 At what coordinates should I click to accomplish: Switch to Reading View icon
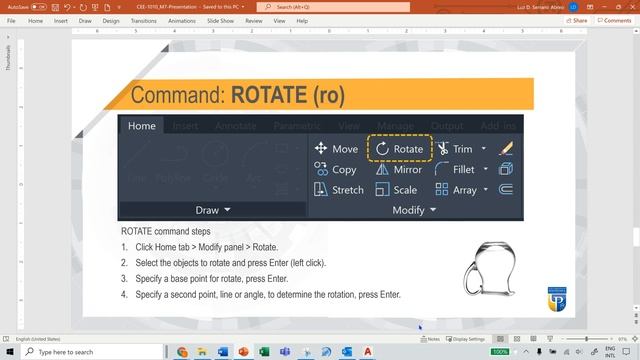tap(533, 339)
